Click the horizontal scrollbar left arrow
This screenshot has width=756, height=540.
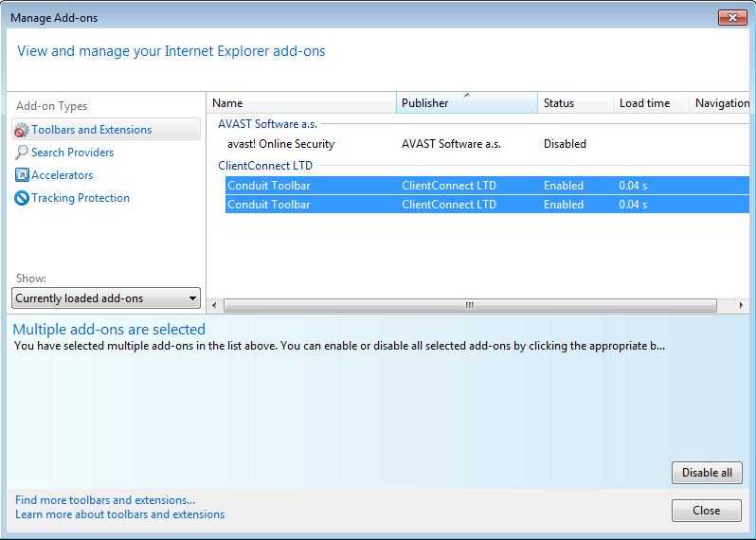point(214,305)
